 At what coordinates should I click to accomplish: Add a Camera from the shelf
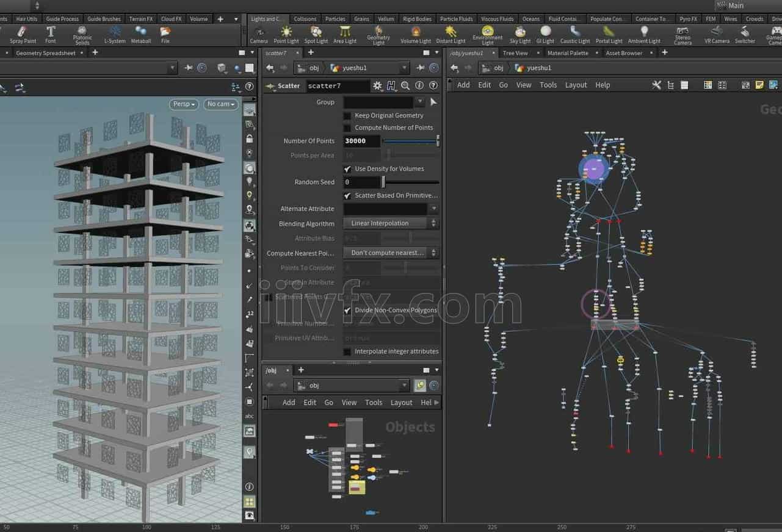259,35
